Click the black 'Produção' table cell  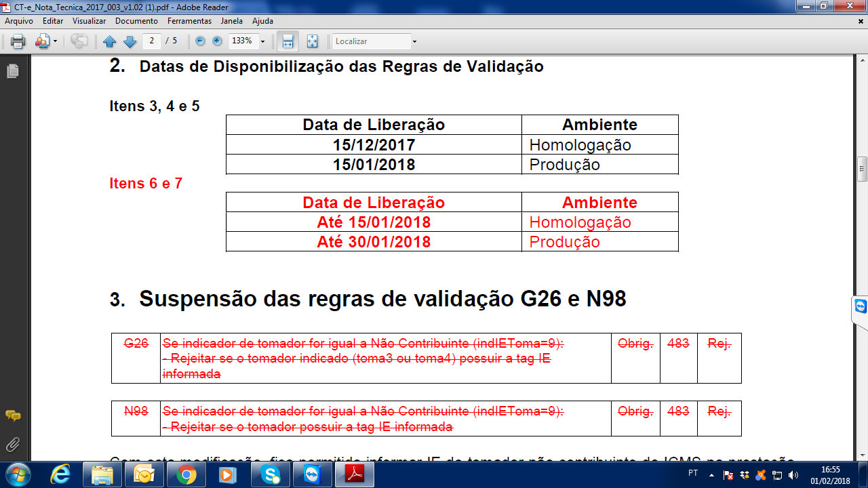click(600, 165)
